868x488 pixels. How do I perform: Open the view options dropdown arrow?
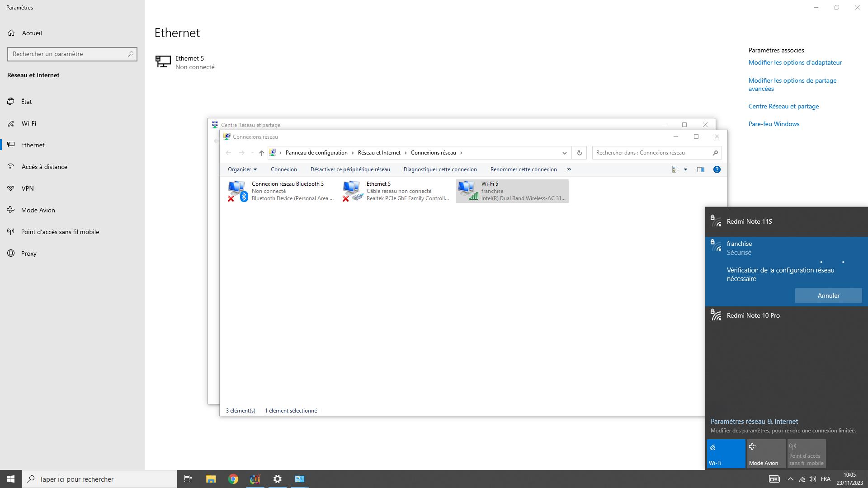pyautogui.click(x=685, y=169)
